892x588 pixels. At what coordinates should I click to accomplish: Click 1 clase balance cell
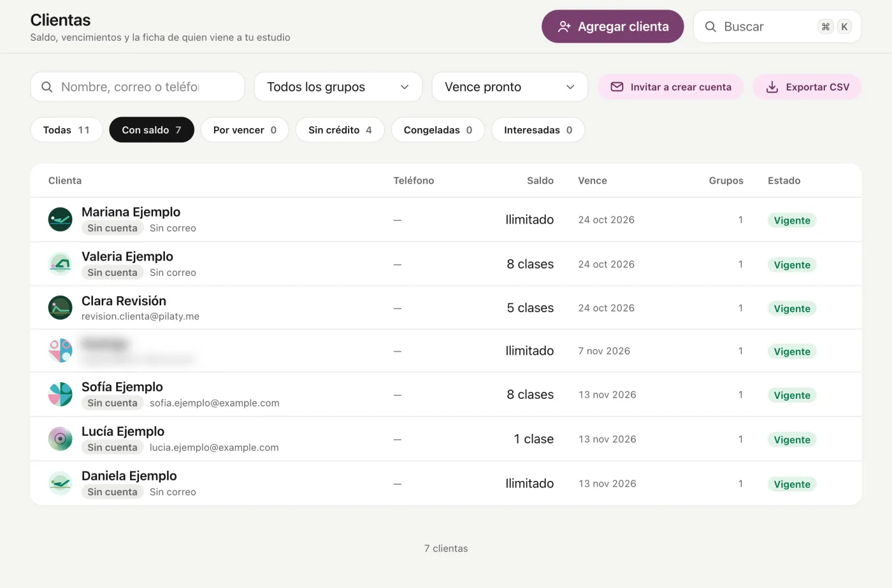coord(534,439)
